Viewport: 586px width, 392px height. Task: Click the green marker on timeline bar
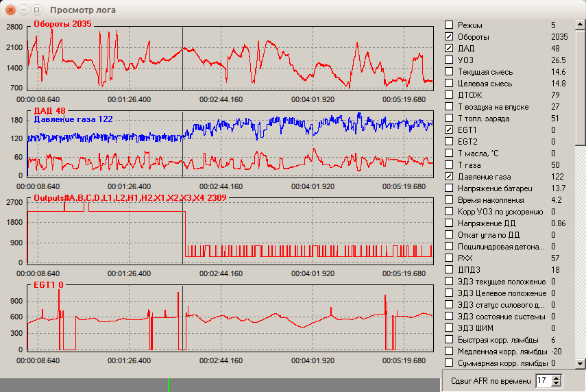point(169,385)
